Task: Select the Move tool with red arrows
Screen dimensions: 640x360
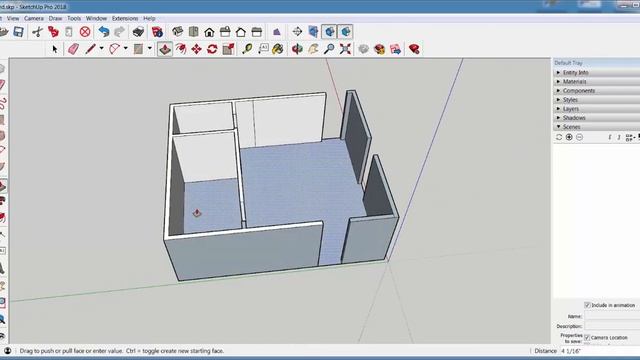Action: [196, 49]
